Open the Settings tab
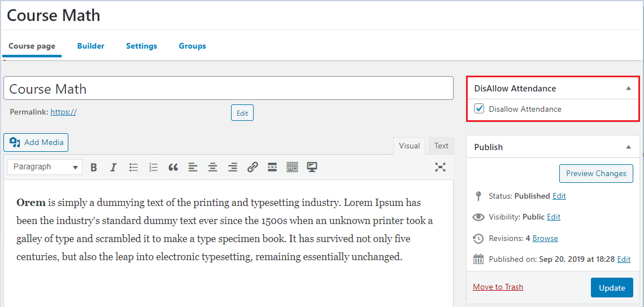The width and height of the screenshot is (644, 307). pos(141,46)
